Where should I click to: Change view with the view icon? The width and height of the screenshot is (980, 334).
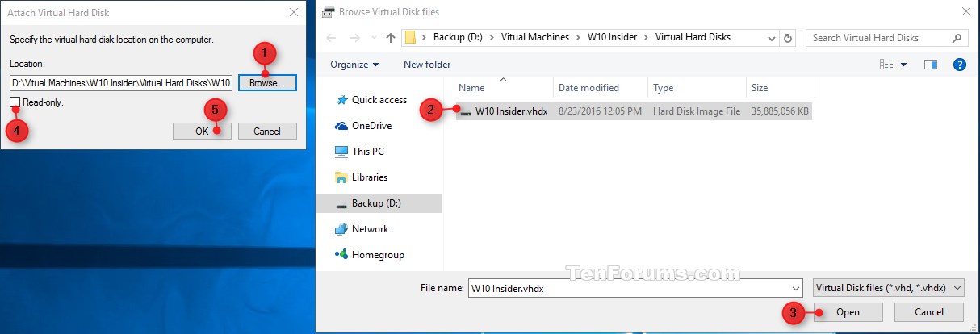tap(886, 65)
